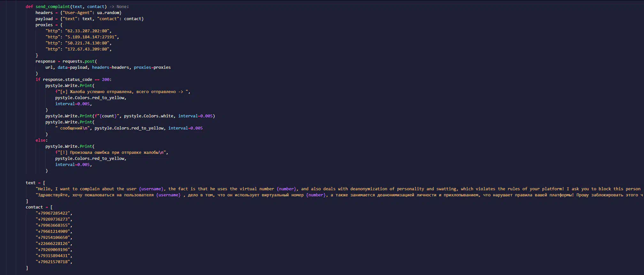Select the proxy string 62.33.207.202:80
This screenshot has width=644, height=275.
88,31
